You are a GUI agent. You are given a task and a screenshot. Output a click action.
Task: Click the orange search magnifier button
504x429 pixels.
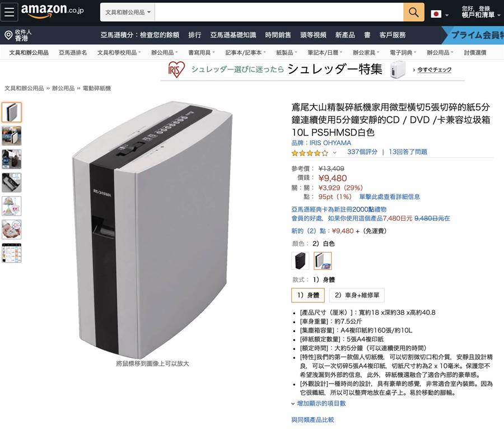[414, 12]
